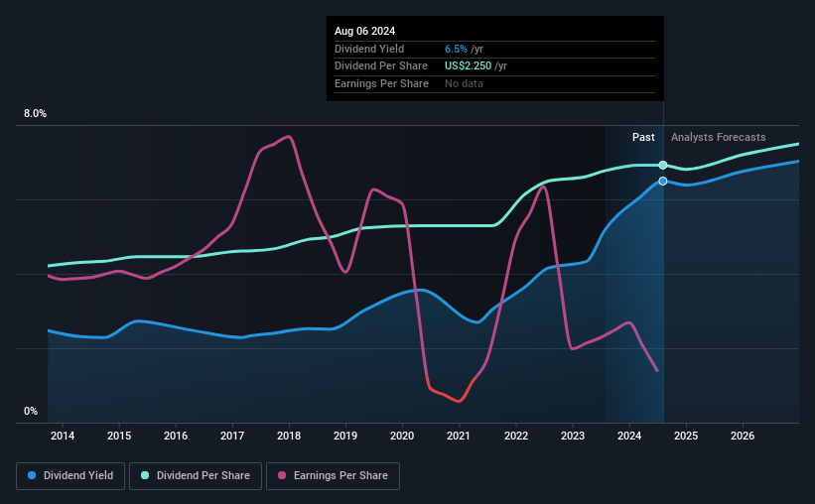The height and width of the screenshot is (504, 815).
Task: Click the pink Earnings Per Share legend dot
Action: pyautogui.click(x=282, y=475)
